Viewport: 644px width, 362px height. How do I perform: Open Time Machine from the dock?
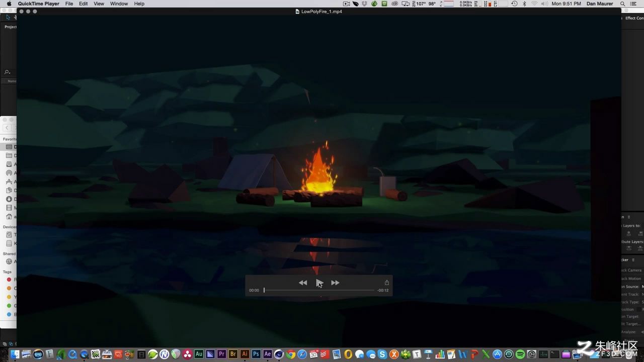(x=509, y=354)
